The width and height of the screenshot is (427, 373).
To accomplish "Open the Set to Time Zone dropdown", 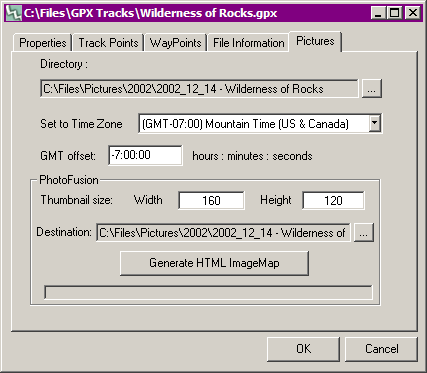I will click(260, 124).
